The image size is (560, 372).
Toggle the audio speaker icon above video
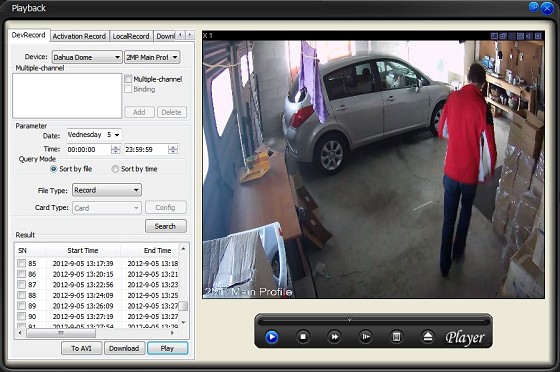pyautogui.click(x=529, y=36)
